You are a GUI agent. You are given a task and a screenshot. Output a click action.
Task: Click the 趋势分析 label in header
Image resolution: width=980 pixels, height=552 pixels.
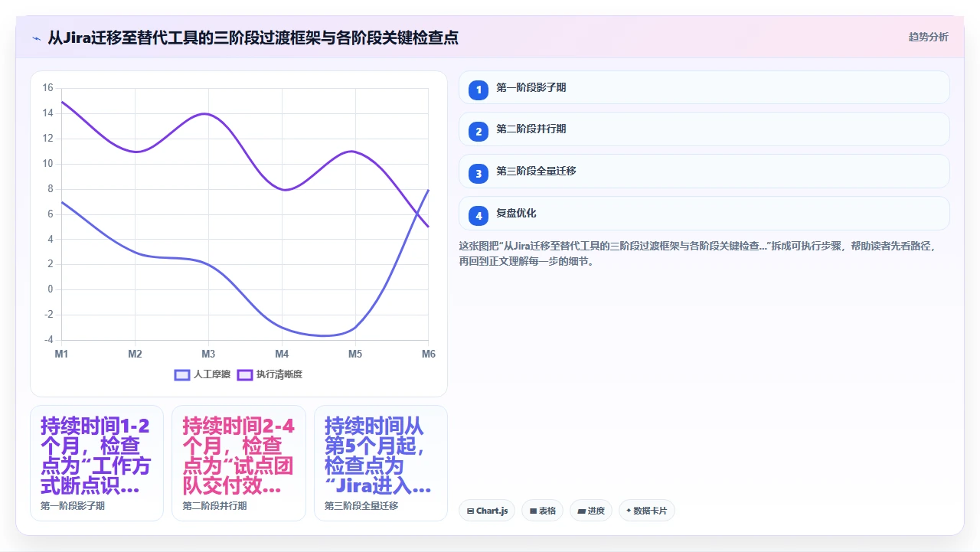(928, 37)
